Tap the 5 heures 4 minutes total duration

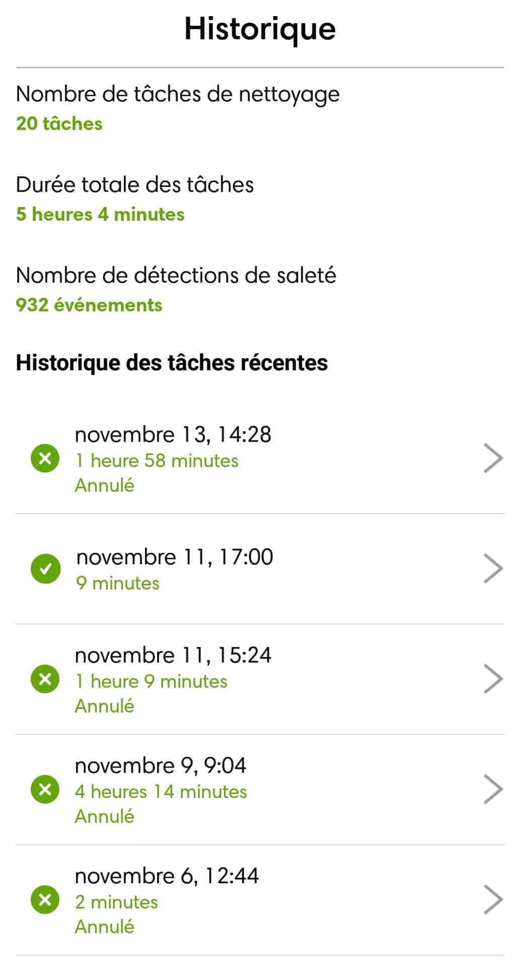click(100, 215)
